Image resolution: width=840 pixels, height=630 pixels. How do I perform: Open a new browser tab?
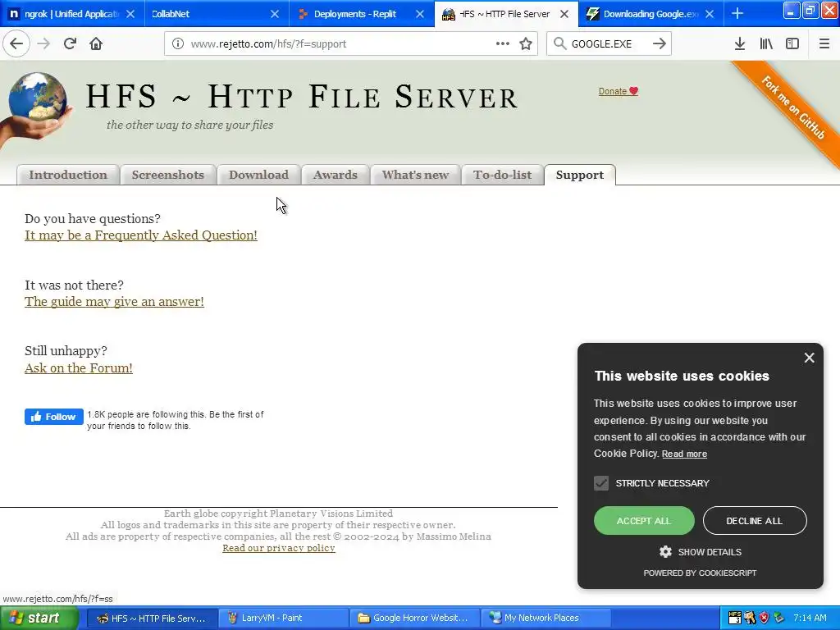tap(737, 13)
